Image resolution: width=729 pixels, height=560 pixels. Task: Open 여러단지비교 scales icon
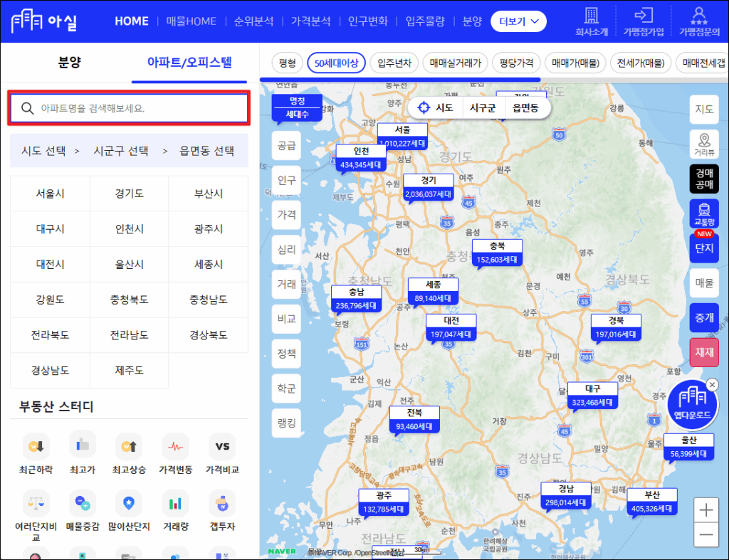36,503
